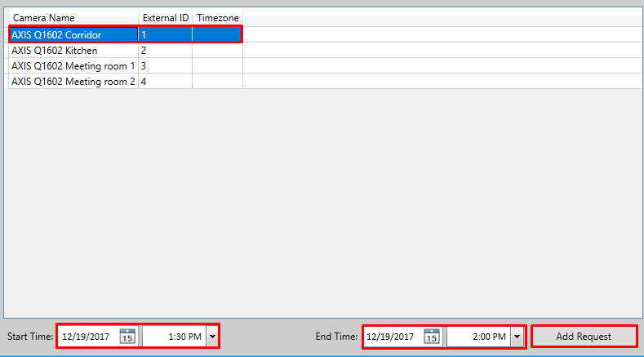Open the End Time calendar picker icon

tap(432, 337)
